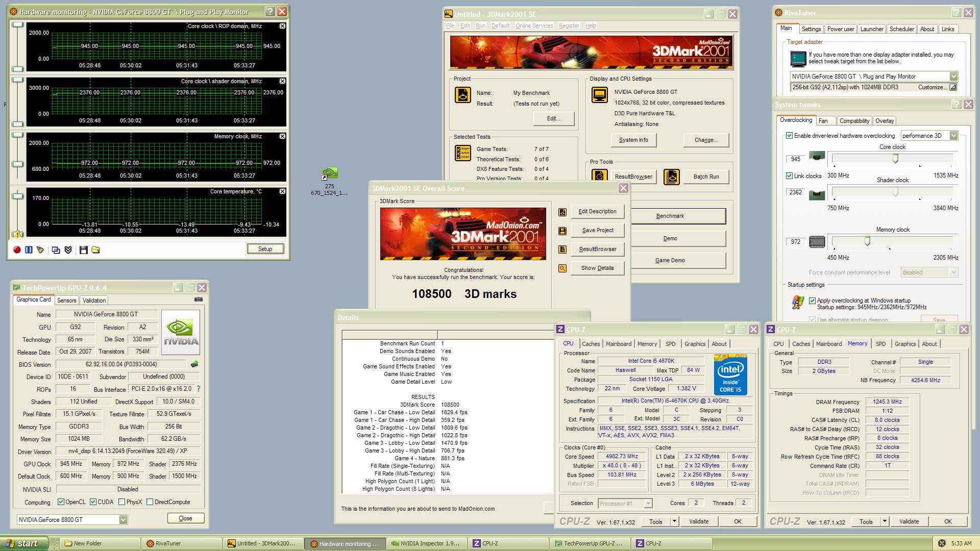Viewport: 980px width, 551px height.
Task: Open the File menu in 3DMark2001 SE
Action: [x=450, y=26]
